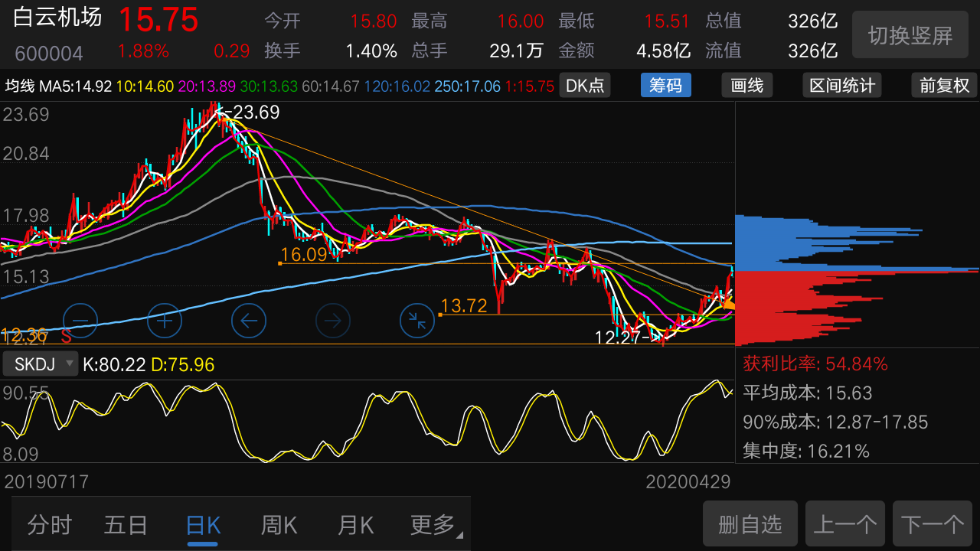Image resolution: width=980 pixels, height=551 pixels.
Task: Switch to the 周K tab
Action: pos(279,525)
